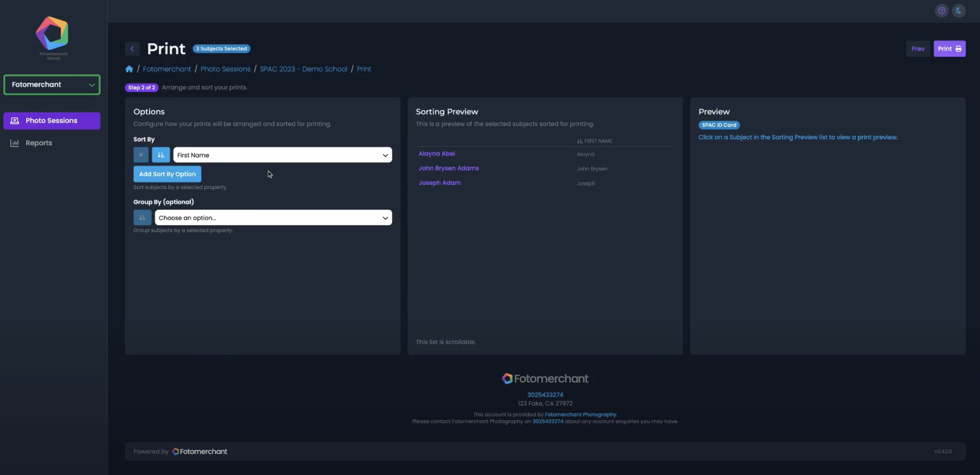Click version label v2.42.0

[x=943, y=452]
